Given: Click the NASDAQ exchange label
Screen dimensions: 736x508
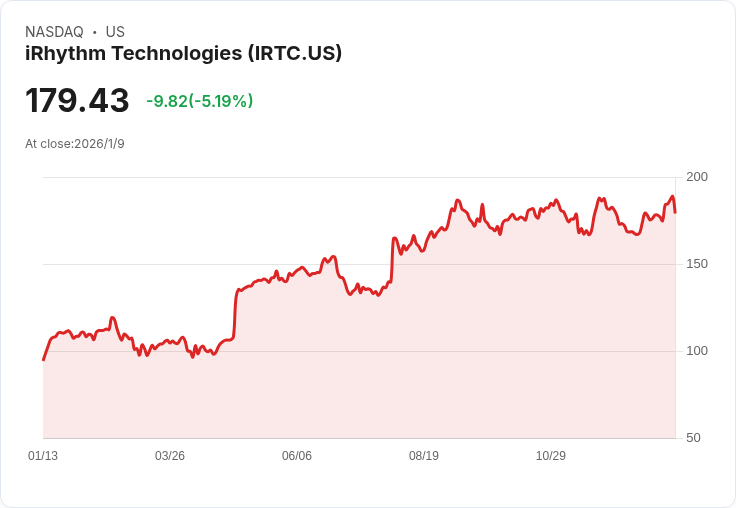Looking at the screenshot, I should pos(54,32).
